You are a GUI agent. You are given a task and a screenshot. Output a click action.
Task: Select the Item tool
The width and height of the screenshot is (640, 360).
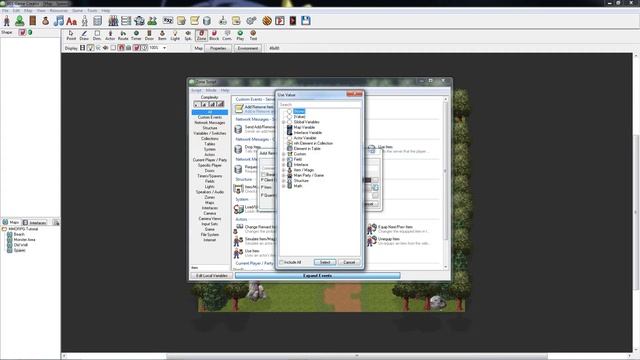[162, 35]
